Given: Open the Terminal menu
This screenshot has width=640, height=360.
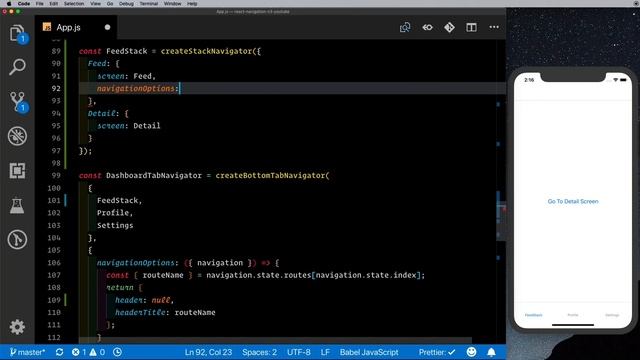Looking at the screenshot, I should tap(149, 3).
